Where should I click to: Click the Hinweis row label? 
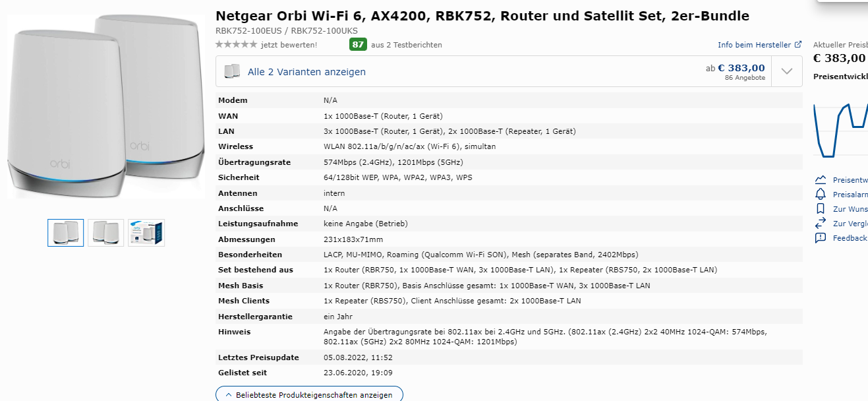click(235, 332)
